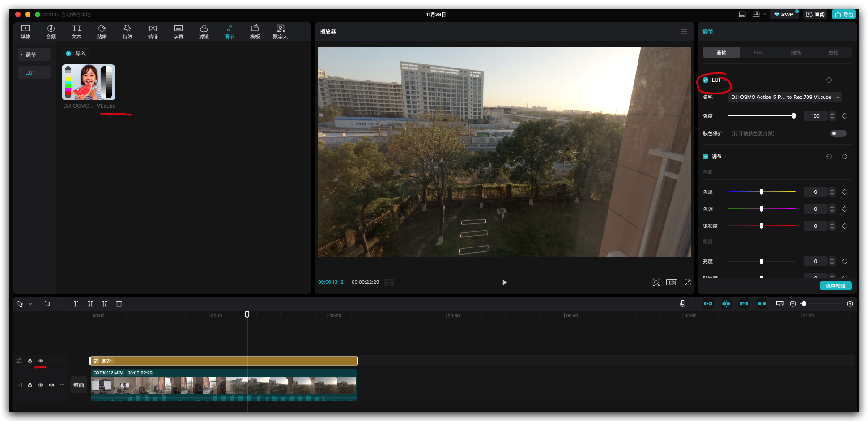Adjust the 色调 tint slider
Image resolution: width=868 pixels, height=421 pixels.
click(762, 209)
